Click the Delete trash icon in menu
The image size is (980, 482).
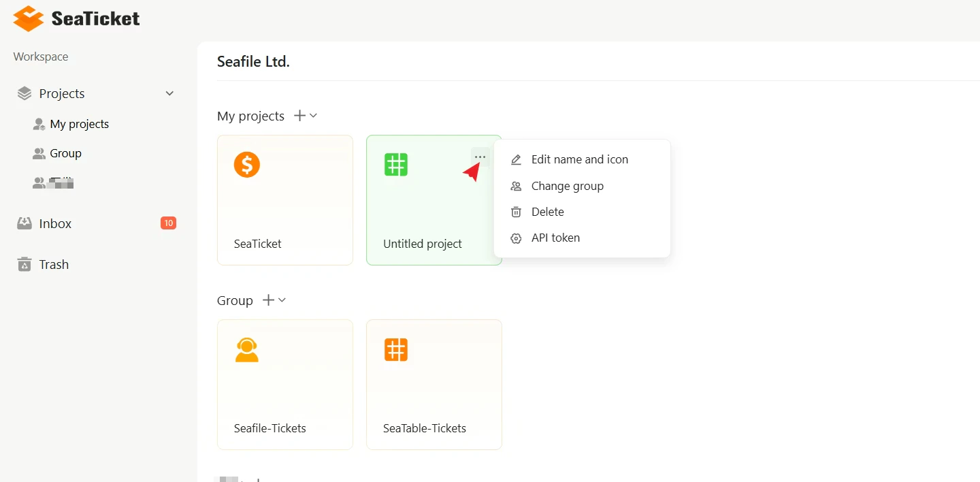coord(516,212)
